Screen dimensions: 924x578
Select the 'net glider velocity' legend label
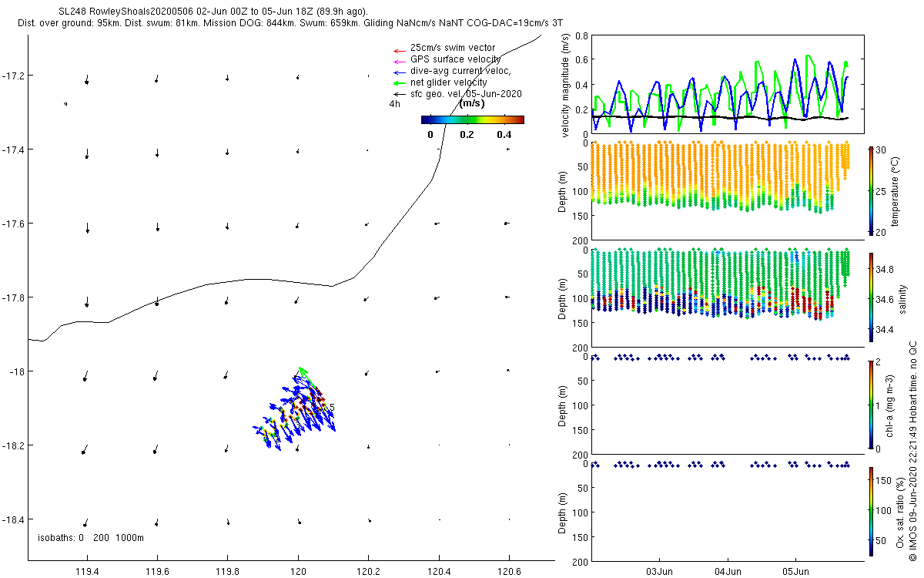(x=449, y=82)
